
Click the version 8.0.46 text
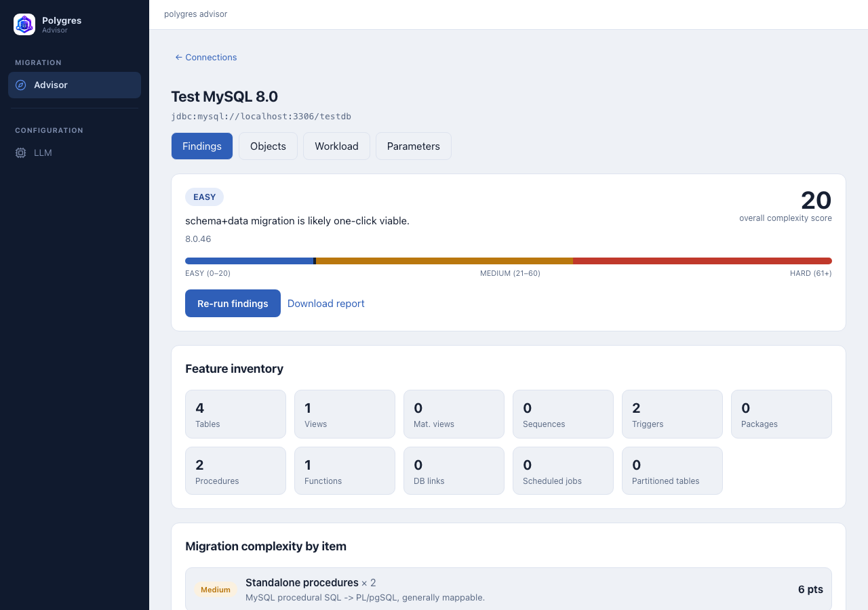tap(198, 239)
